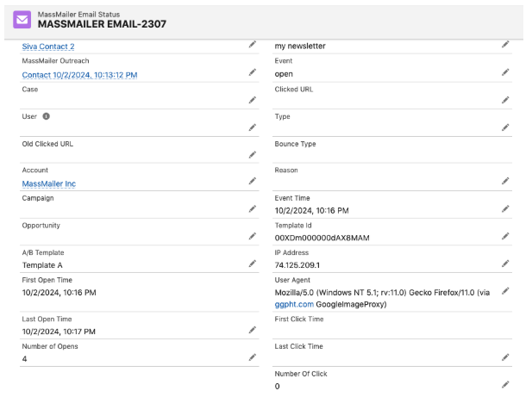Edit the Event field showing open
This screenshot has width=532, height=397.
tap(505, 72)
